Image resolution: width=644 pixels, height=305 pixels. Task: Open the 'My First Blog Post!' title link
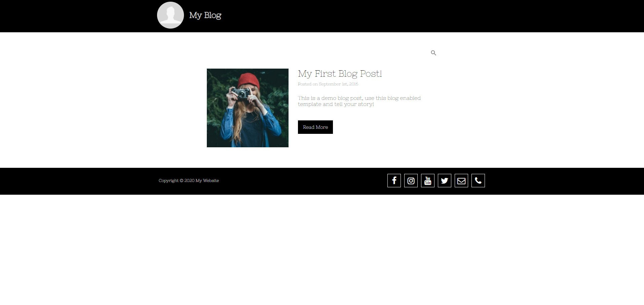point(340,74)
